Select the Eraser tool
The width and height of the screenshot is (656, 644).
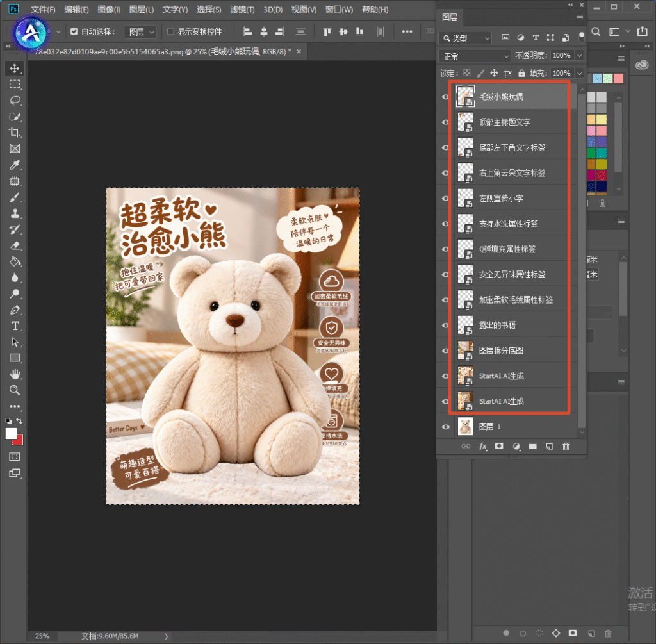pyautogui.click(x=15, y=245)
